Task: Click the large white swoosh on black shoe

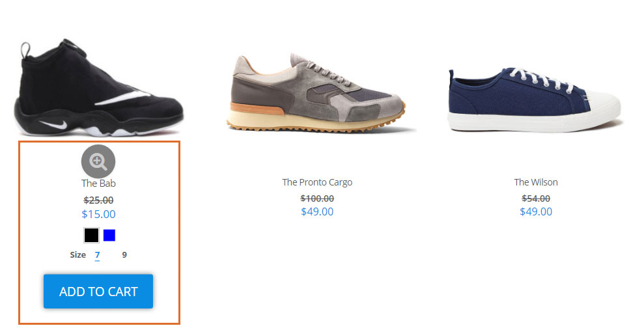Action: pos(123,96)
